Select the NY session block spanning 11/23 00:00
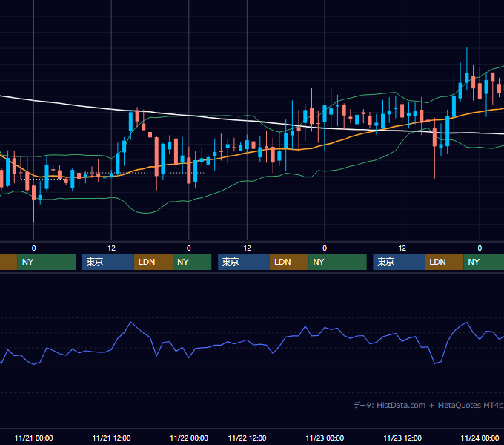 (337, 262)
